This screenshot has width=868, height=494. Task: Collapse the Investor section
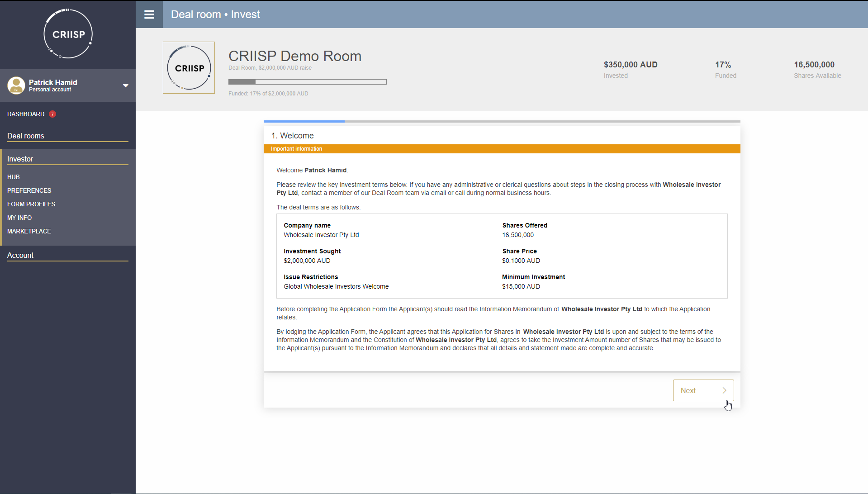coord(68,159)
